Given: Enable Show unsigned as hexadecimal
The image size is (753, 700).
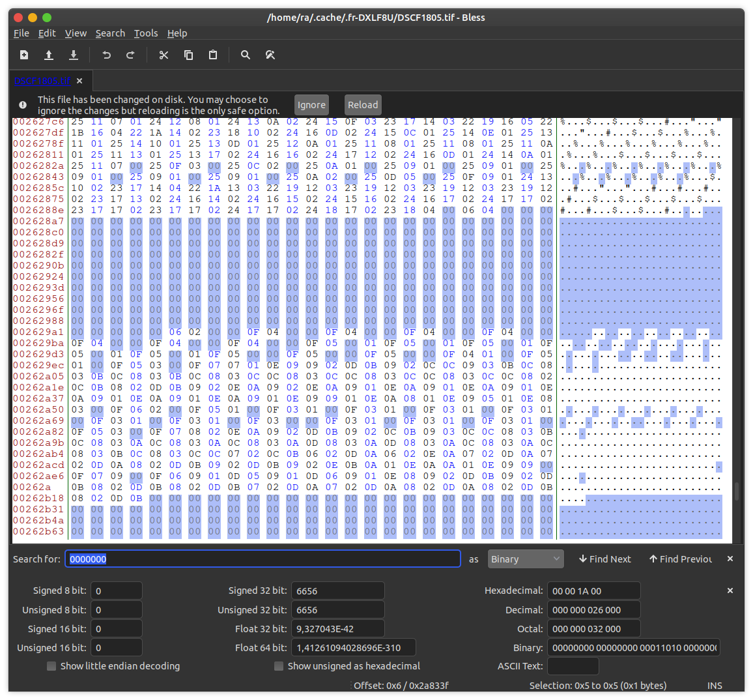Looking at the screenshot, I should (279, 666).
